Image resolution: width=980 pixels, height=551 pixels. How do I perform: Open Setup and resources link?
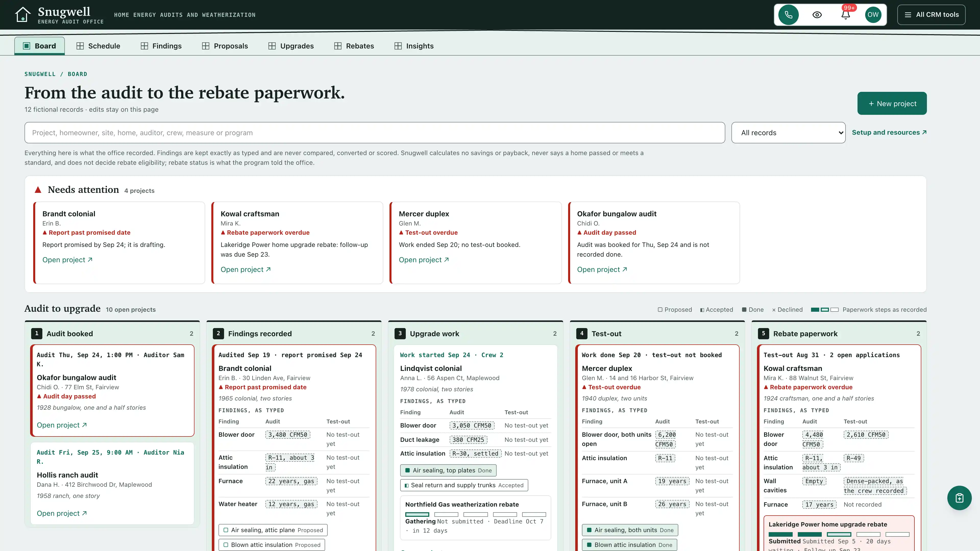coord(889,132)
